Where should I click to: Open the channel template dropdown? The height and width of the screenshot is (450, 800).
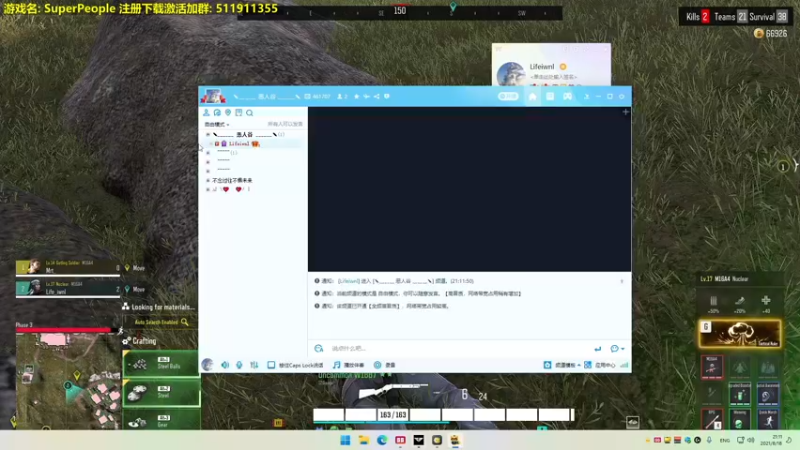click(x=562, y=365)
